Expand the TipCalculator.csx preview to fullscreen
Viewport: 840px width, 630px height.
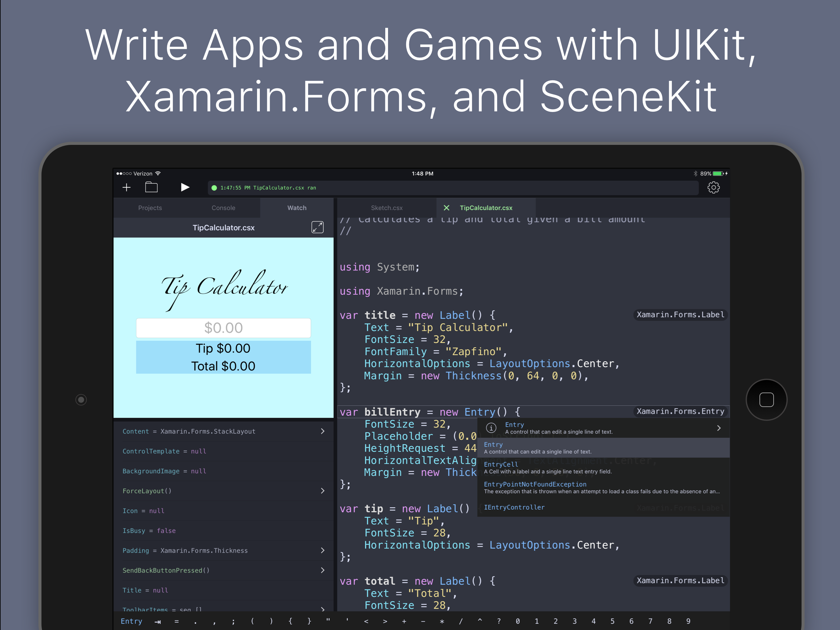coord(318,227)
